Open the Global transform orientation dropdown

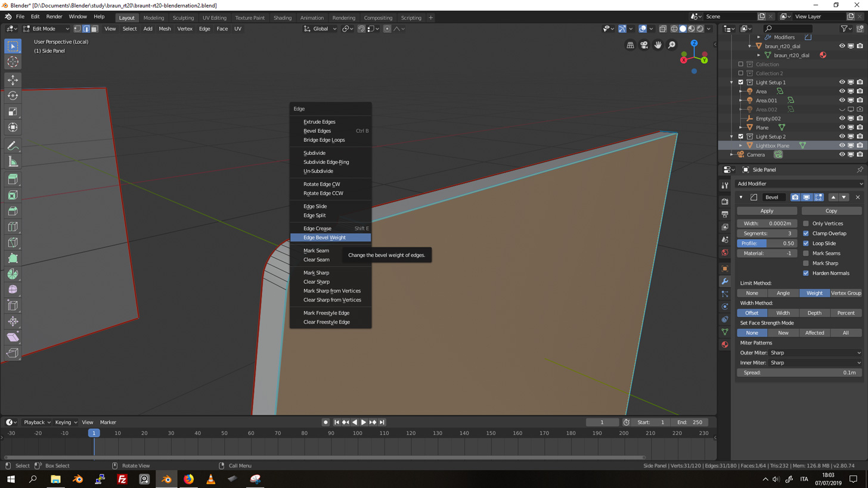tap(321, 29)
